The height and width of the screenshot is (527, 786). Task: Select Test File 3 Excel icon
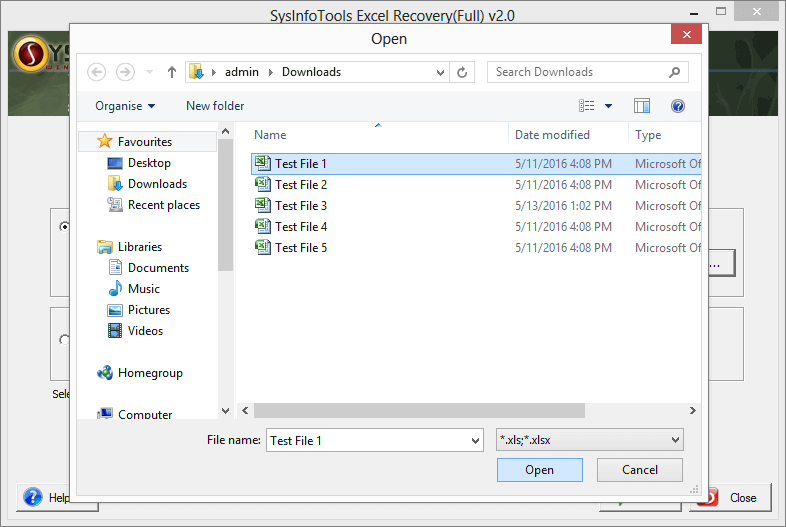[x=262, y=205]
